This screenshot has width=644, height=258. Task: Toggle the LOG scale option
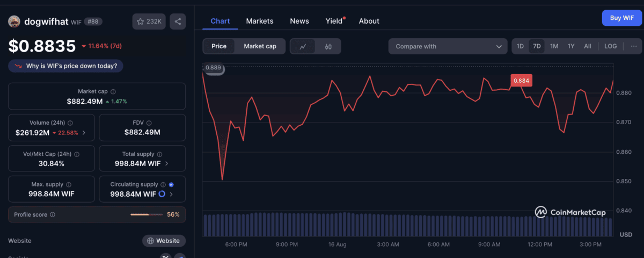pos(610,46)
